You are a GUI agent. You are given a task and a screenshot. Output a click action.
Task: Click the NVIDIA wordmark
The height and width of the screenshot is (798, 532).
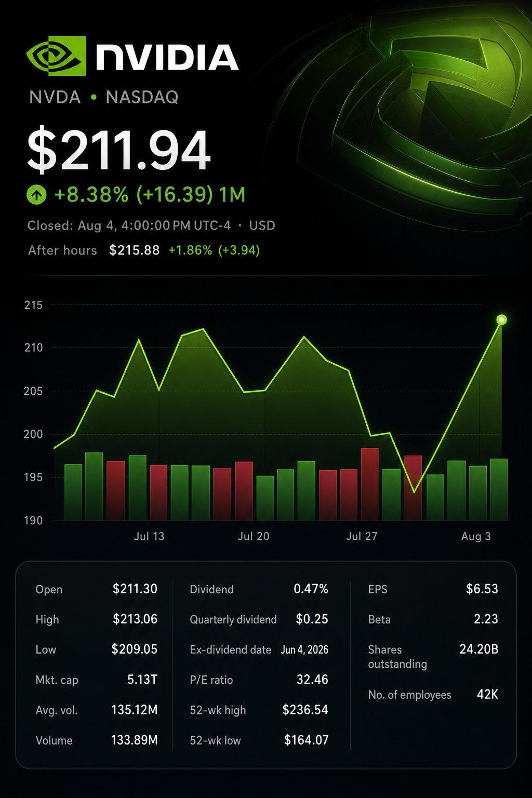tap(167, 57)
